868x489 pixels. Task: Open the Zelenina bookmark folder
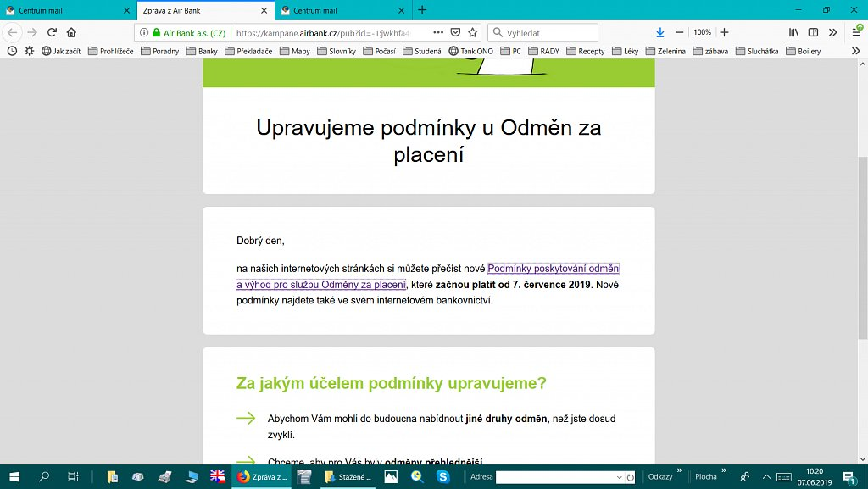point(666,51)
